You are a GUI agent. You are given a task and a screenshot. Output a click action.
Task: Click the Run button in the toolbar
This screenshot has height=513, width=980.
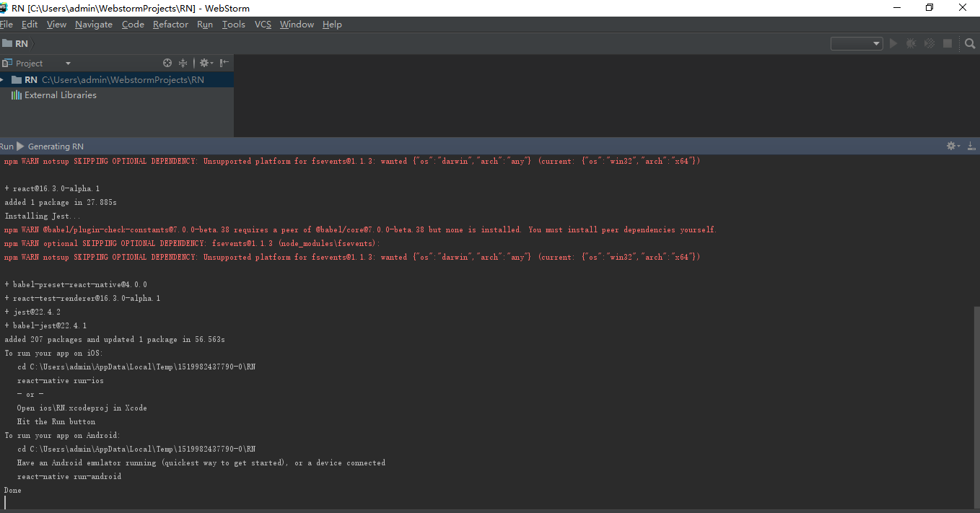893,43
